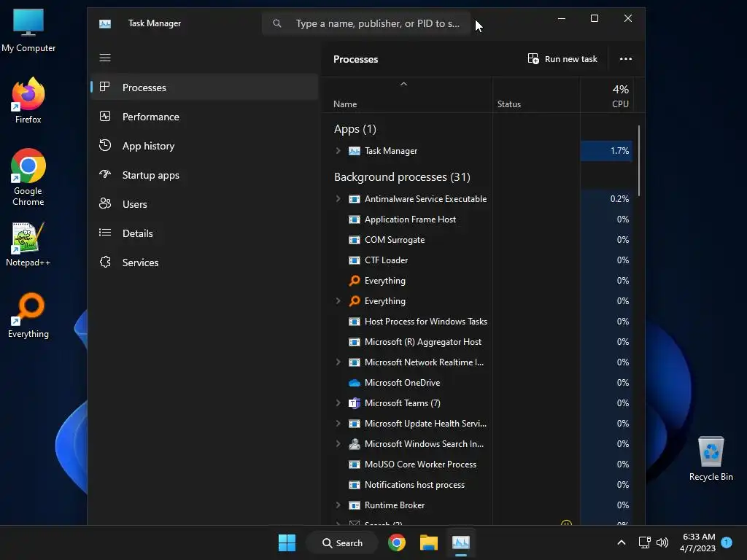Open Google Chrome desktop shortcut
The width and height of the screenshot is (747, 560).
[x=28, y=177]
